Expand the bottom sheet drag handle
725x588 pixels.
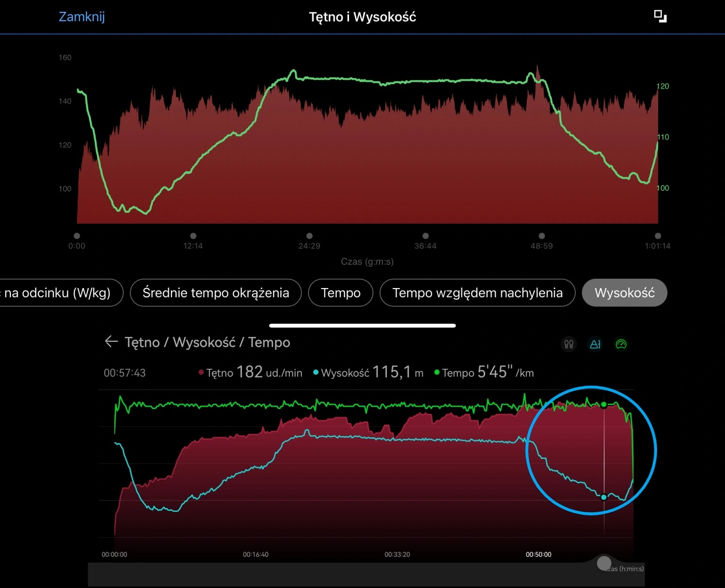[x=362, y=325]
